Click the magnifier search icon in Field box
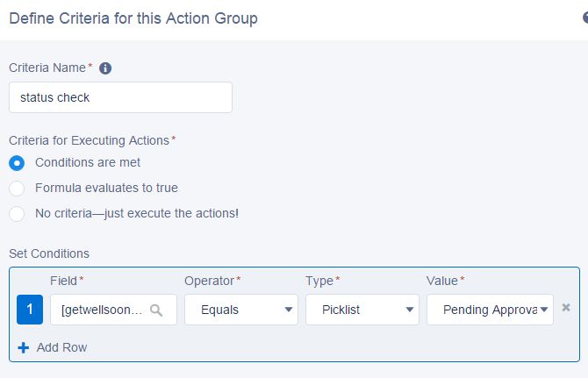This screenshot has height=378, width=588. (x=156, y=310)
